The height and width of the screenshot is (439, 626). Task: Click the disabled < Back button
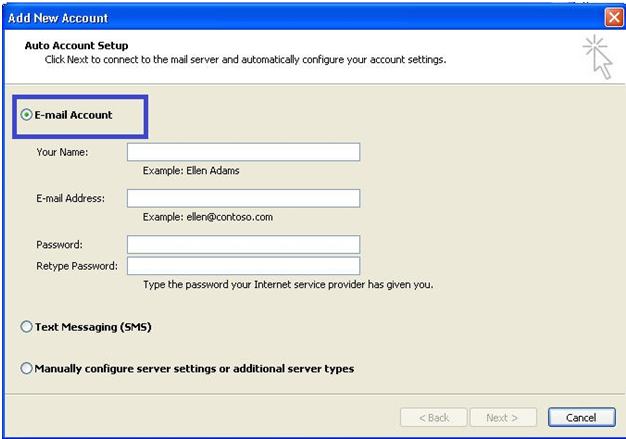click(x=434, y=417)
